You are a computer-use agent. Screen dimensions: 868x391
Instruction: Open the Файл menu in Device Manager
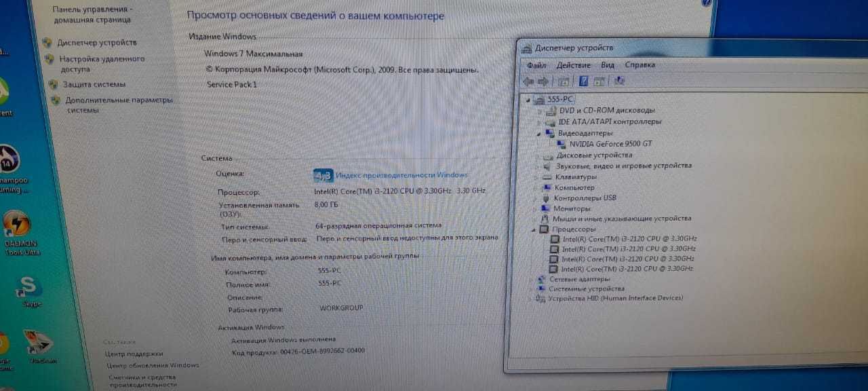point(536,65)
